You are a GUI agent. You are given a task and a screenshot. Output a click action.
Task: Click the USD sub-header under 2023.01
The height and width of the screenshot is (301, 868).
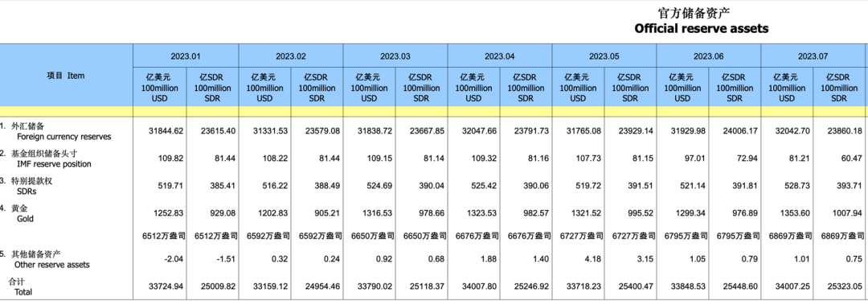[160, 88]
